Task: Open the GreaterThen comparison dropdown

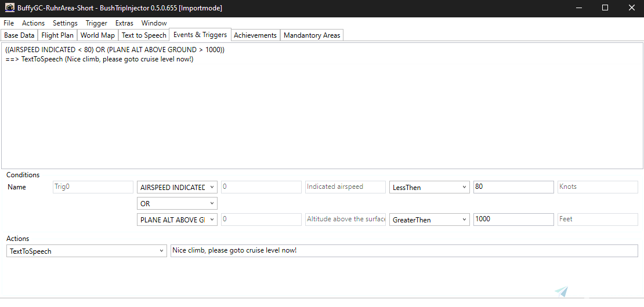Action: click(429, 220)
